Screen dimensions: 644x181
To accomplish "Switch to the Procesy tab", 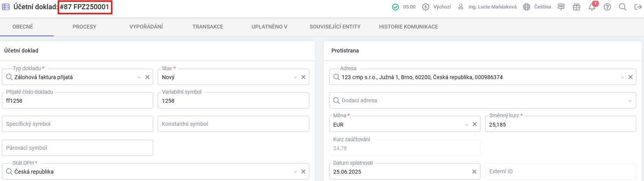I will tap(84, 27).
